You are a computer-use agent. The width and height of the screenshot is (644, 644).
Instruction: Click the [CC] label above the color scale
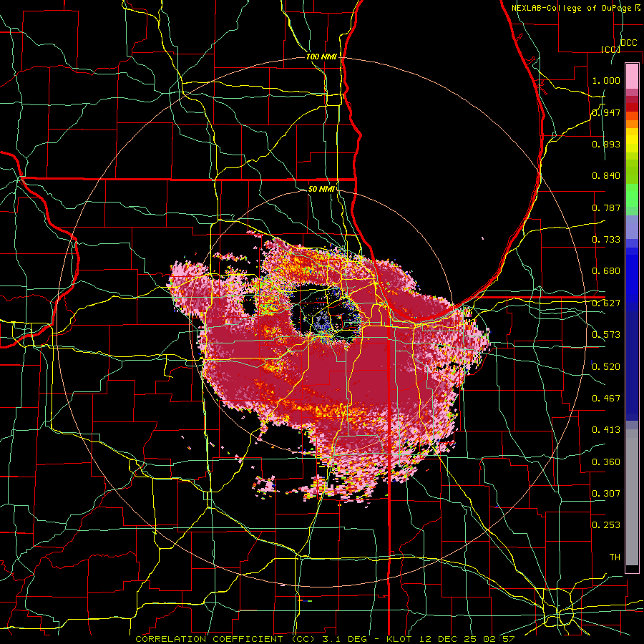click(x=610, y=49)
